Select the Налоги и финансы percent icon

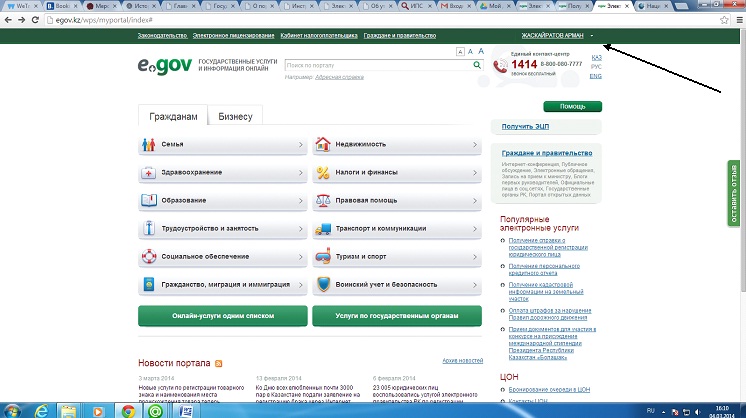[323, 173]
